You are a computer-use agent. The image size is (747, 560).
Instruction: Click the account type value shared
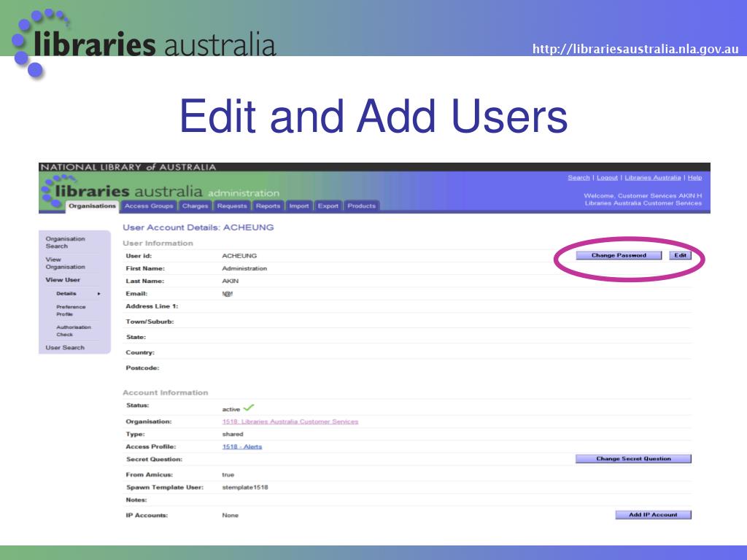pyautogui.click(x=233, y=435)
